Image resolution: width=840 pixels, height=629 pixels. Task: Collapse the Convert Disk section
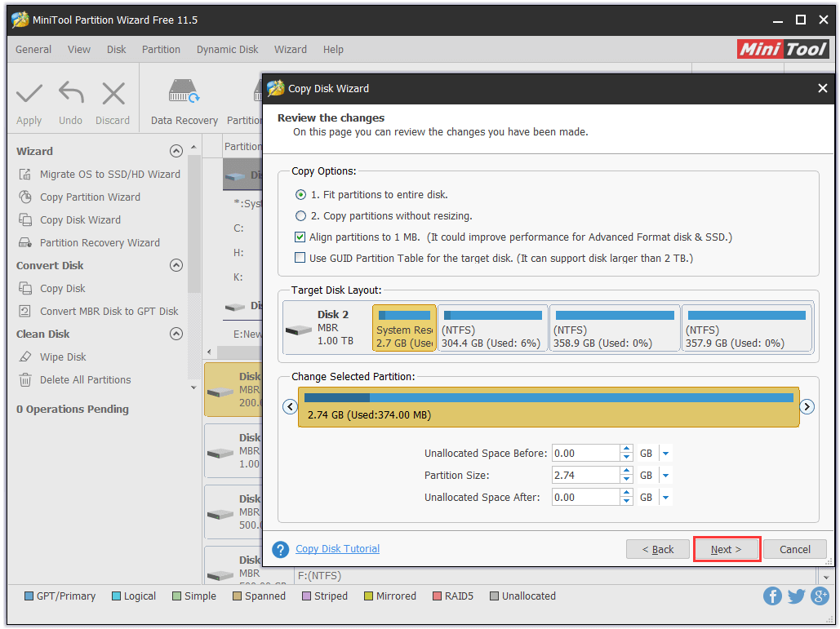tap(176, 265)
